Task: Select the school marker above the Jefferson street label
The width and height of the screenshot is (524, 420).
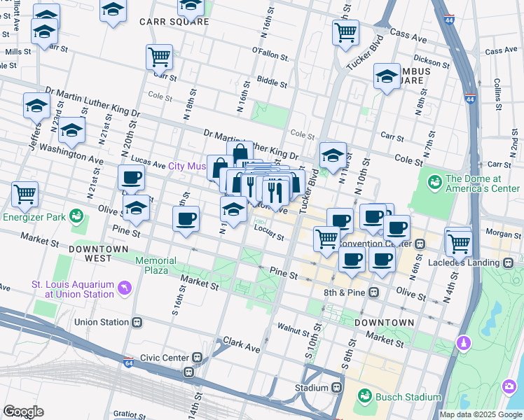Action: tap(36, 108)
